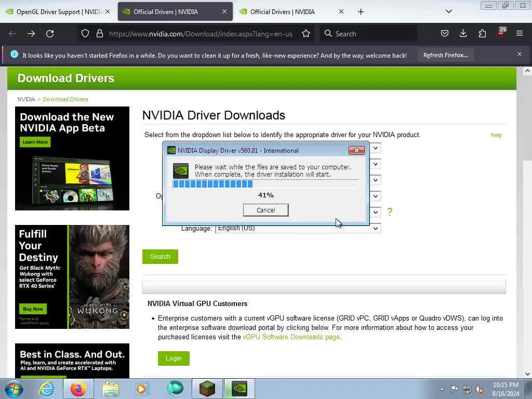This screenshot has height=399, width=532.
Task: Click the Best in Class laptops banner
Action: click(72, 361)
